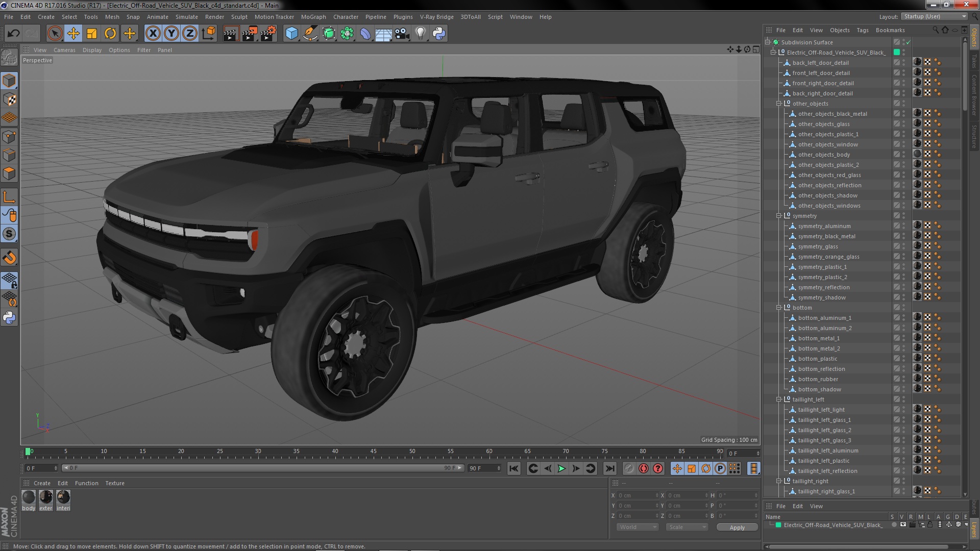The height and width of the screenshot is (551, 980).
Task: Collapse the symmetry null group
Action: coord(779,216)
